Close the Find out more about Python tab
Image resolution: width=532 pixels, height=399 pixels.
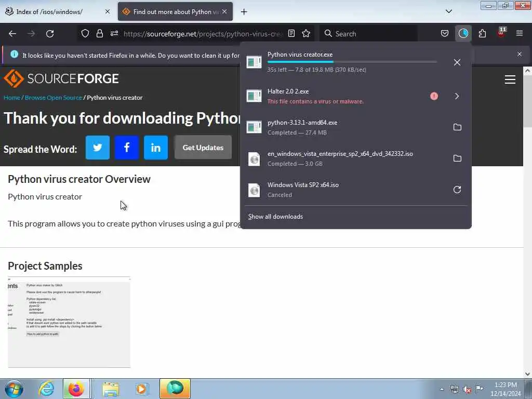224,11
